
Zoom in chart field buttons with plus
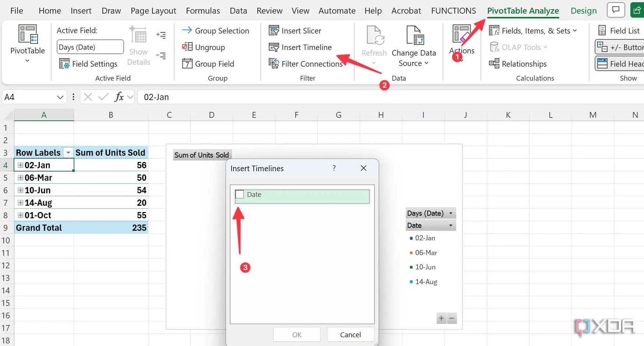(x=441, y=318)
